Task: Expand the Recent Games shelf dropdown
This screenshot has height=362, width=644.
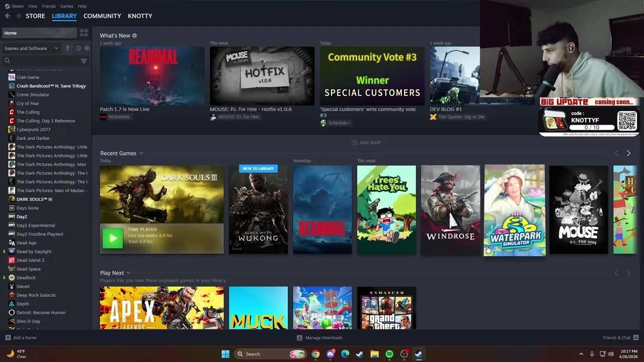Action: point(141,153)
